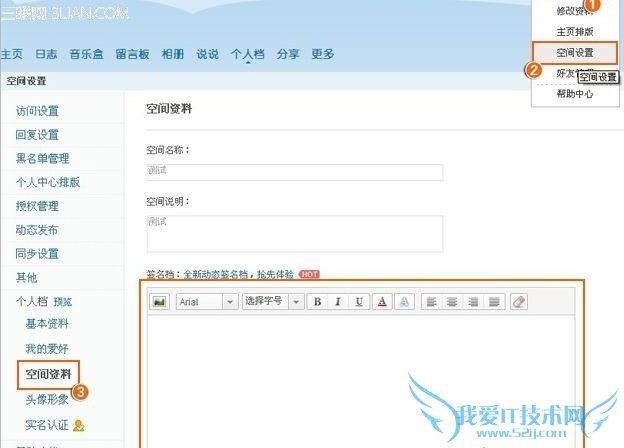Click the eraser clear-format icon
Viewport: 624px width, 448px height.
click(x=519, y=302)
